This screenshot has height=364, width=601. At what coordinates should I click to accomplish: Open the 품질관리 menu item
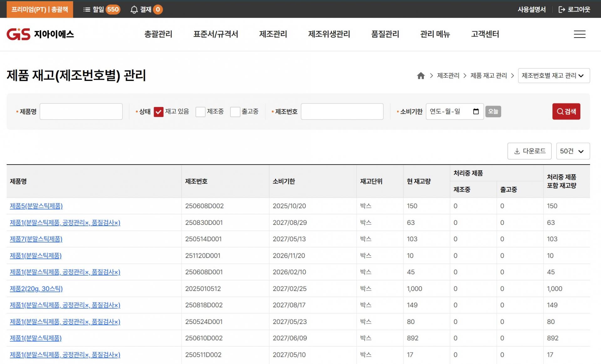click(385, 34)
